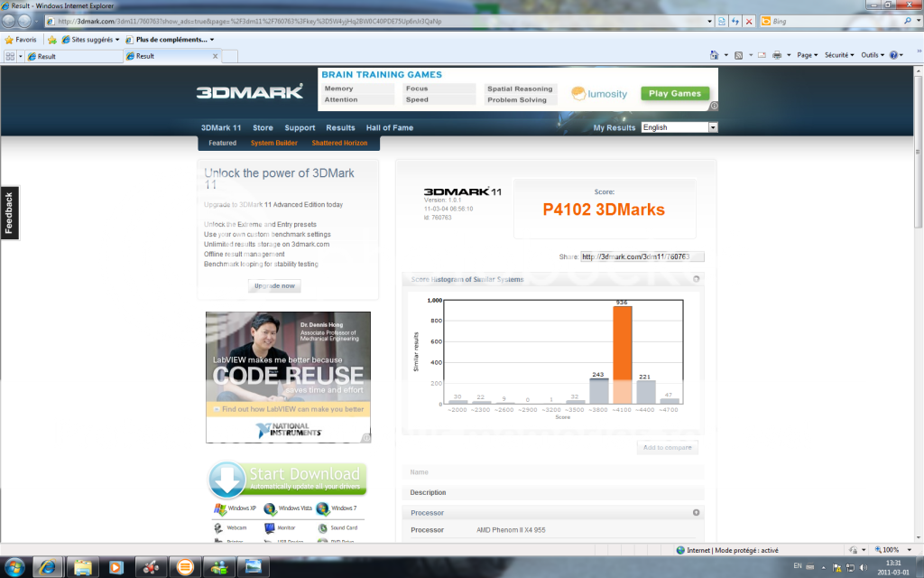
Task: Click the Share URL input field
Action: click(x=642, y=257)
